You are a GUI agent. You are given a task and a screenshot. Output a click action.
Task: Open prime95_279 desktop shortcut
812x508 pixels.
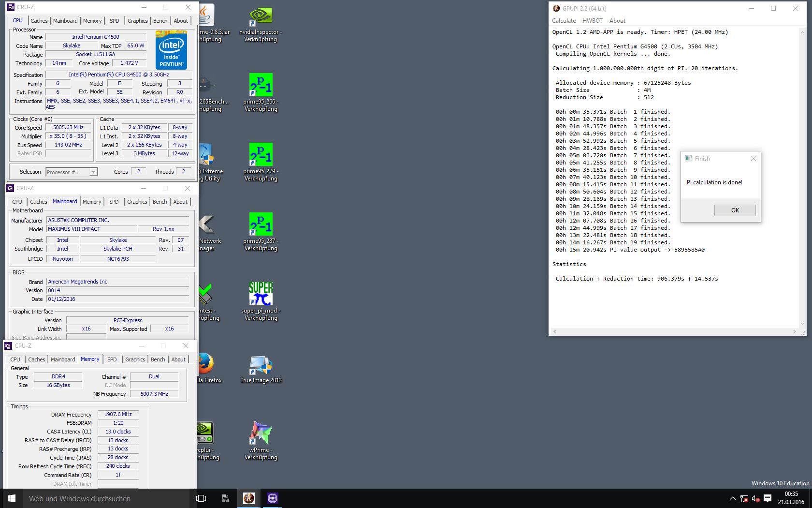(x=261, y=162)
